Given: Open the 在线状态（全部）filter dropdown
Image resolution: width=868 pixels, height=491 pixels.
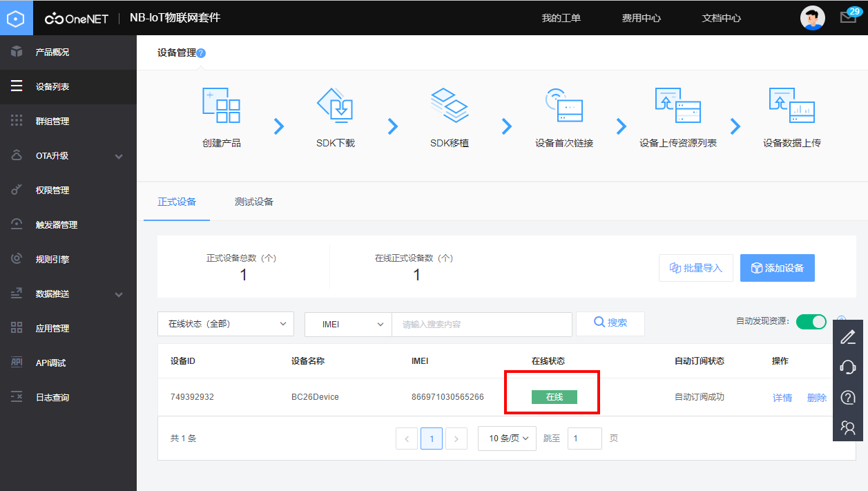Looking at the screenshot, I should tap(226, 323).
